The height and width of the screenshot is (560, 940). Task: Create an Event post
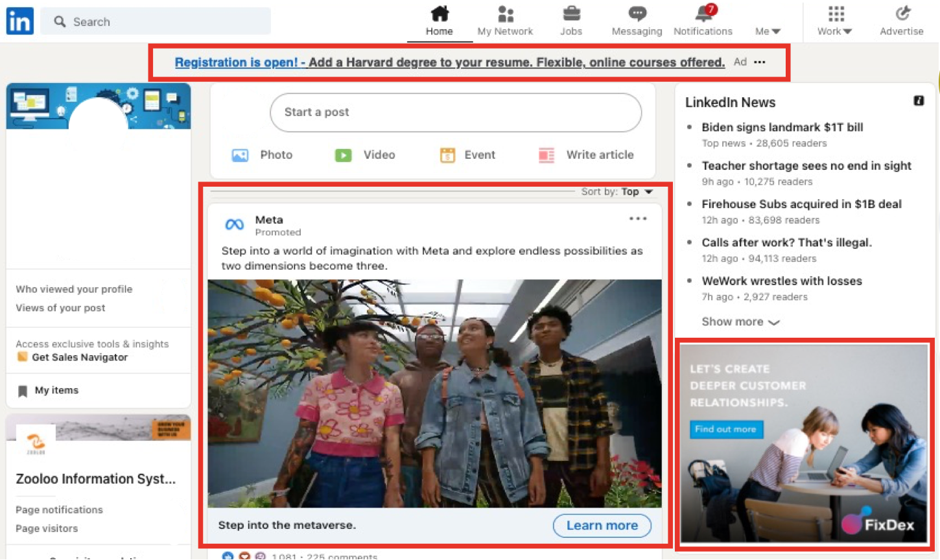(467, 155)
